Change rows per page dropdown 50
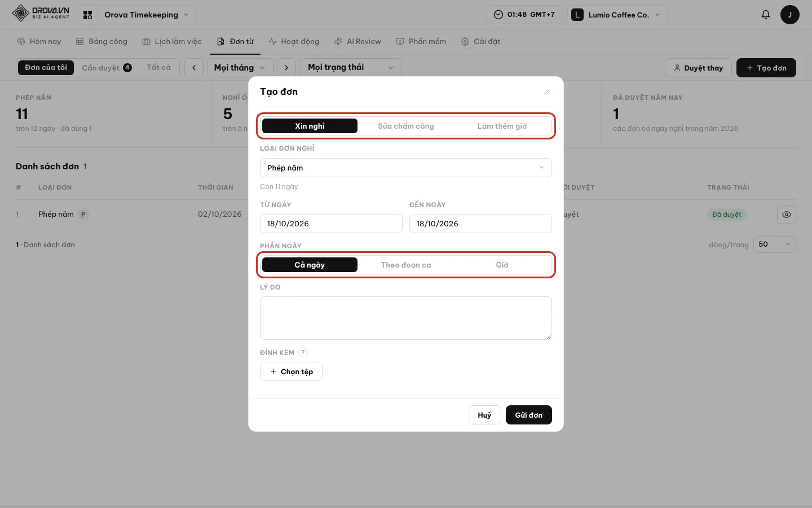 click(x=774, y=244)
